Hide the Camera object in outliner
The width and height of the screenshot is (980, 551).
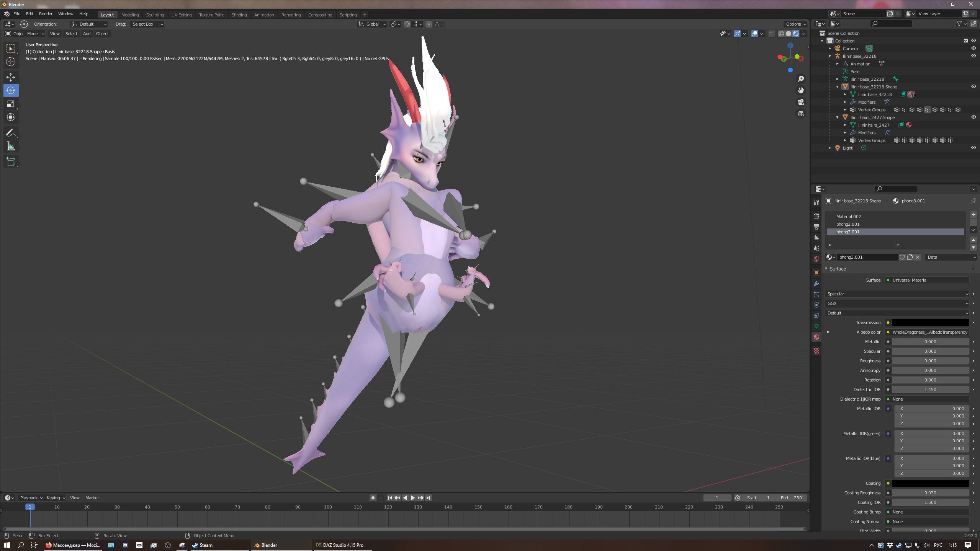[x=973, y=49]
